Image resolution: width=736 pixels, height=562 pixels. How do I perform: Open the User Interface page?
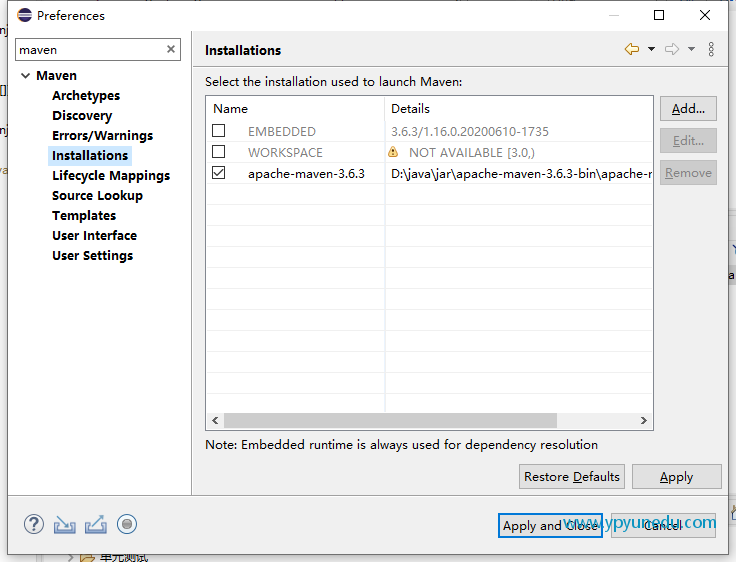tap(94, 236)
